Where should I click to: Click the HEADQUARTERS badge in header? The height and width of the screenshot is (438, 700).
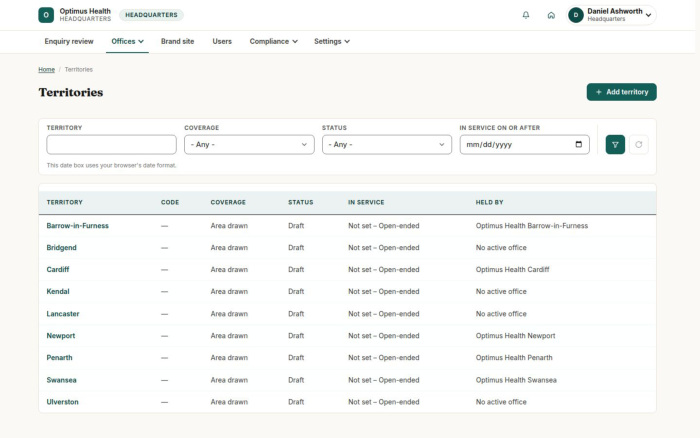point(151,15)
